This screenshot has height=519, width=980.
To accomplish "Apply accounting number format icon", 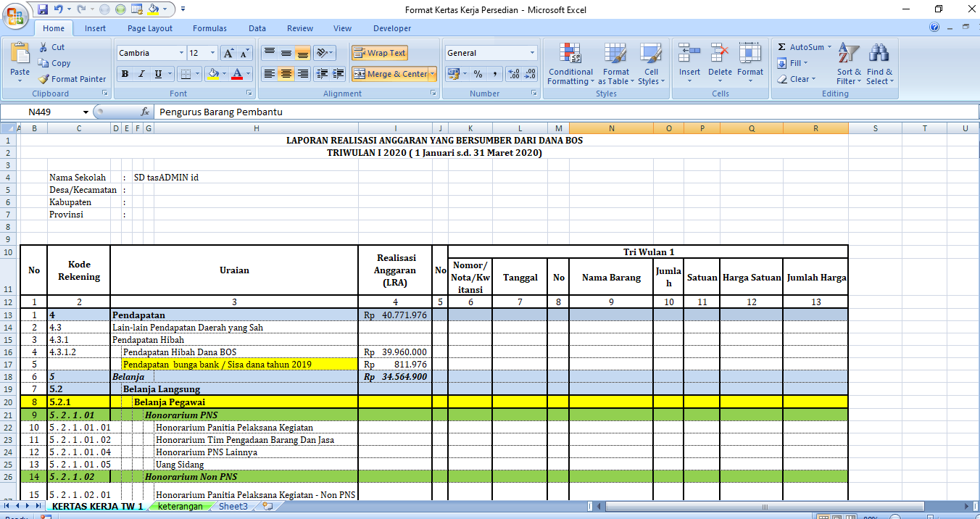I will click(452, 74).
